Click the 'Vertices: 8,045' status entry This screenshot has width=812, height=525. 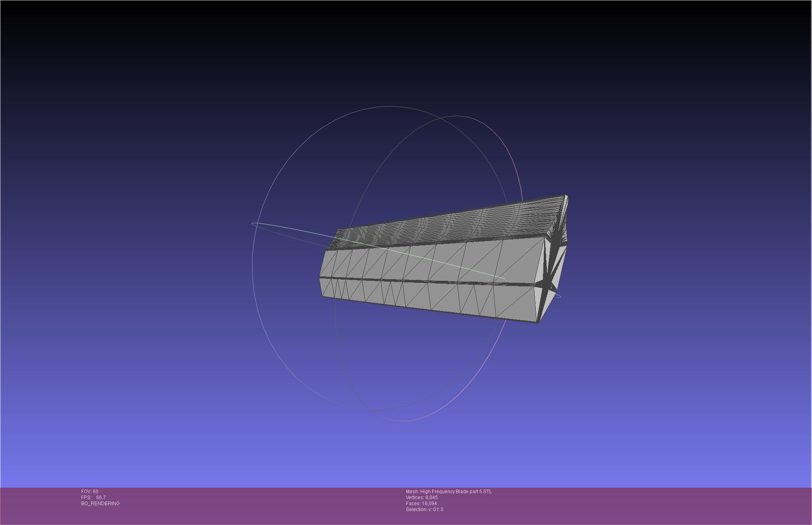422,498
